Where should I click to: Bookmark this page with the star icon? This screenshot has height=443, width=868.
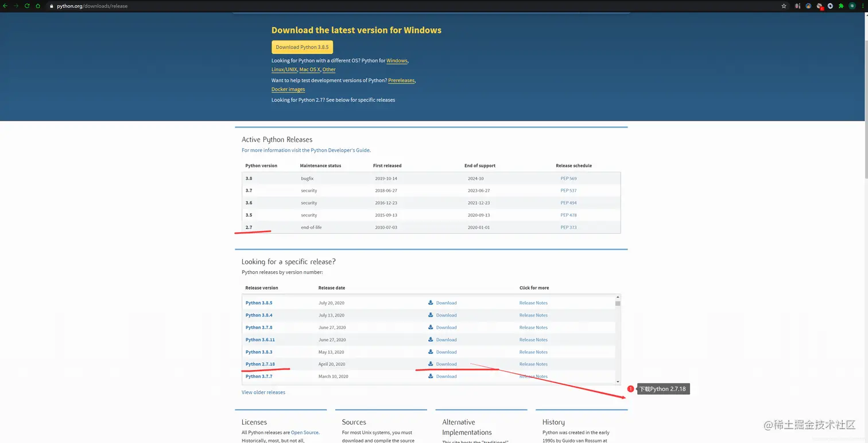coord(784,6)
